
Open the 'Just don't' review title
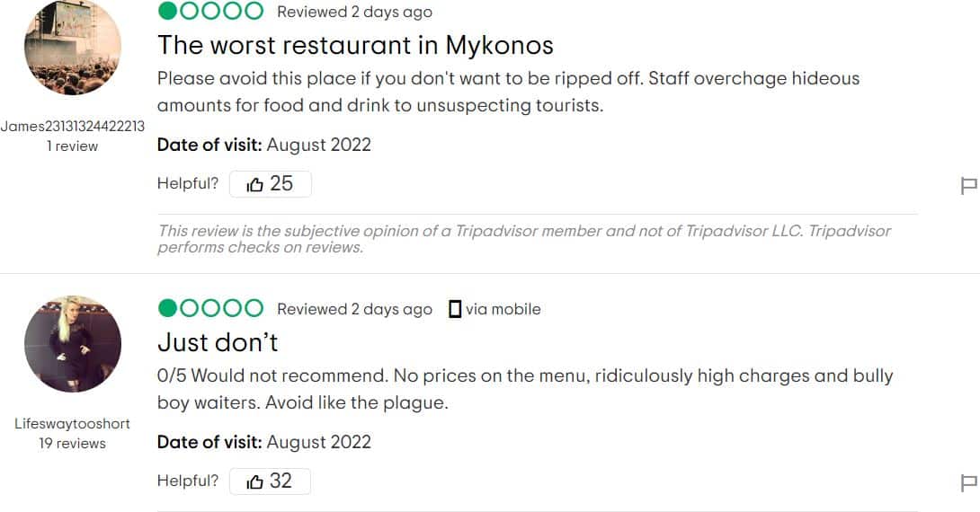click(218, 342)
